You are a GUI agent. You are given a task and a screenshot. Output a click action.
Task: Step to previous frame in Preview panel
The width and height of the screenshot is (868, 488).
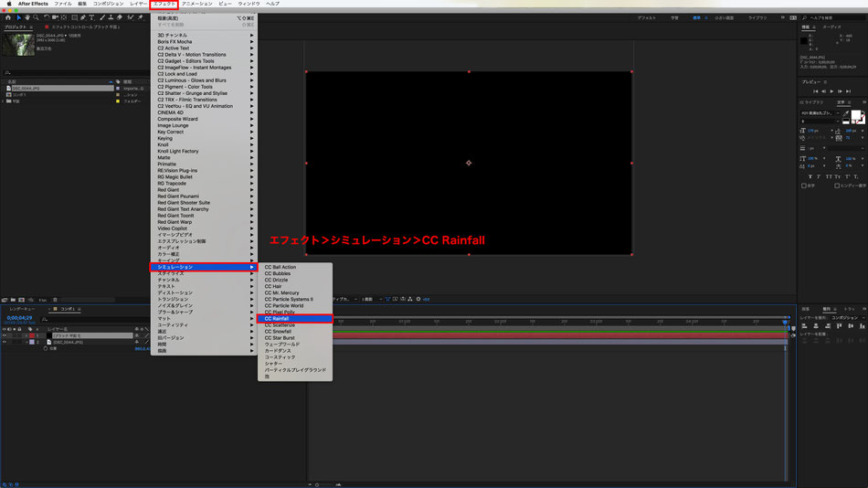pos(823,91)
